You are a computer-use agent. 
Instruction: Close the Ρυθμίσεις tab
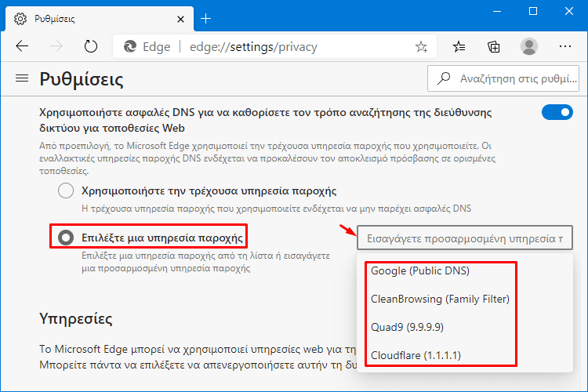coord(180,19)
